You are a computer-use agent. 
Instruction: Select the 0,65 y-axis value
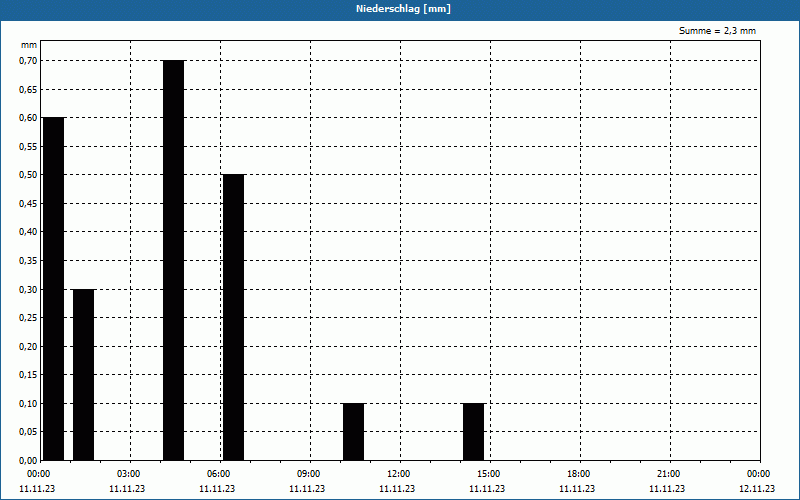(28, 89)
